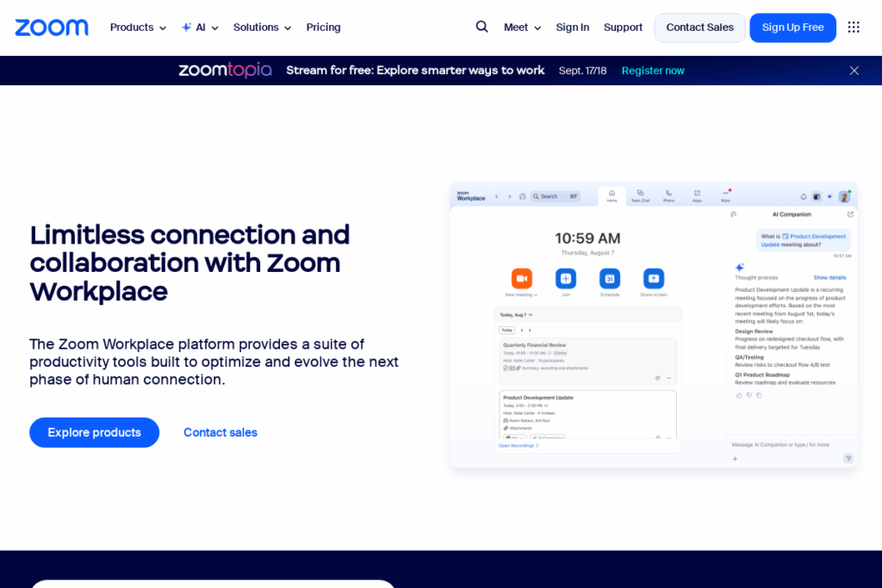
Task: Click the Product Development Update meeting card
Action: [587, 414]
